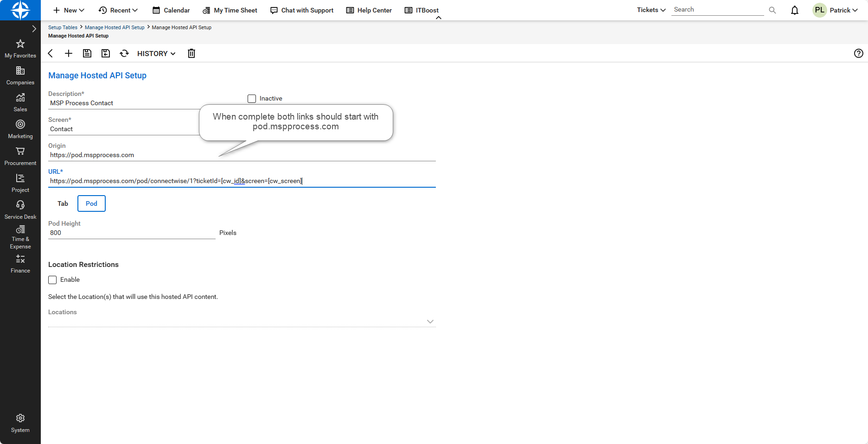
Task: Go to Manage Hosted API Setup breadcrumb link
Action: 115,27
